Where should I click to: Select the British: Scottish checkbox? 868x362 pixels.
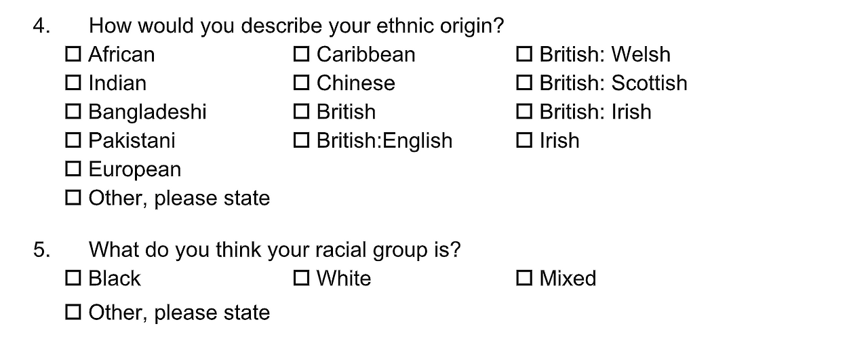524,83
